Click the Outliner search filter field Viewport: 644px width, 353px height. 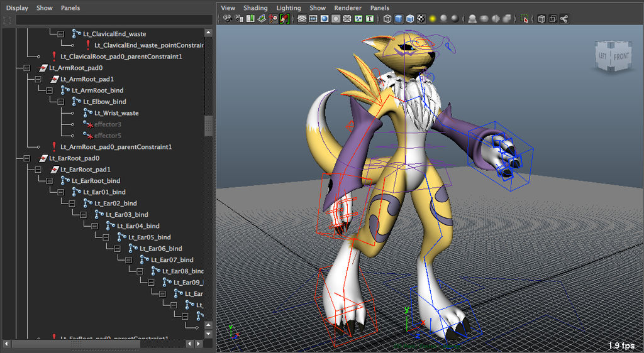point(114,20)
